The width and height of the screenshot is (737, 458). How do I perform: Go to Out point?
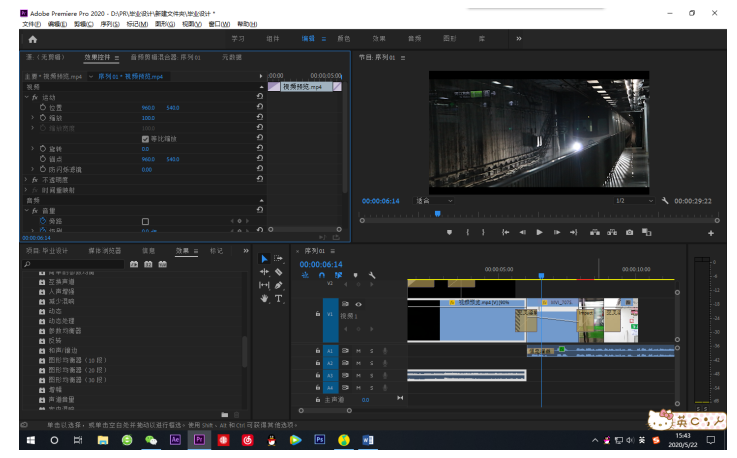coord(573,232)
